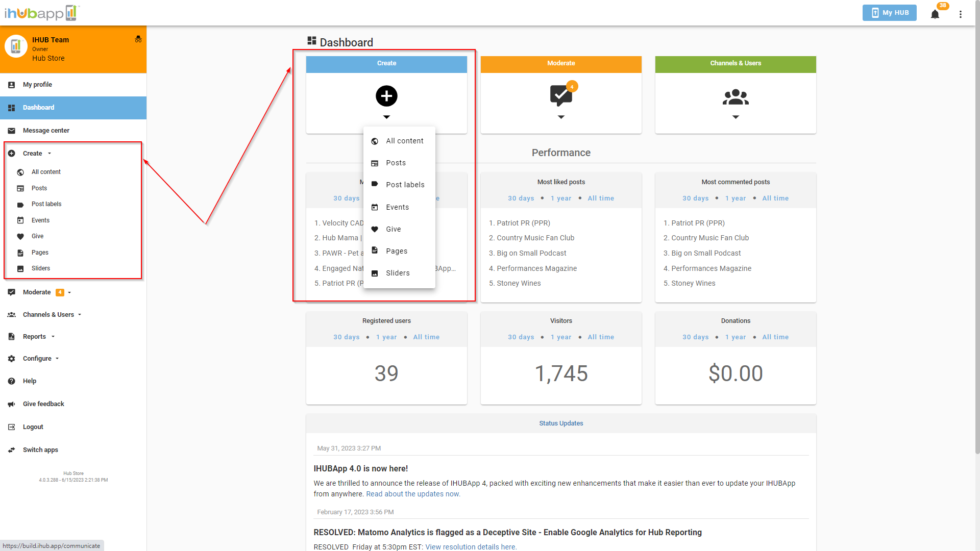Set Most commented posts to All time
Viewport: 980px width, 551px height.
click(x=775, y=198)
